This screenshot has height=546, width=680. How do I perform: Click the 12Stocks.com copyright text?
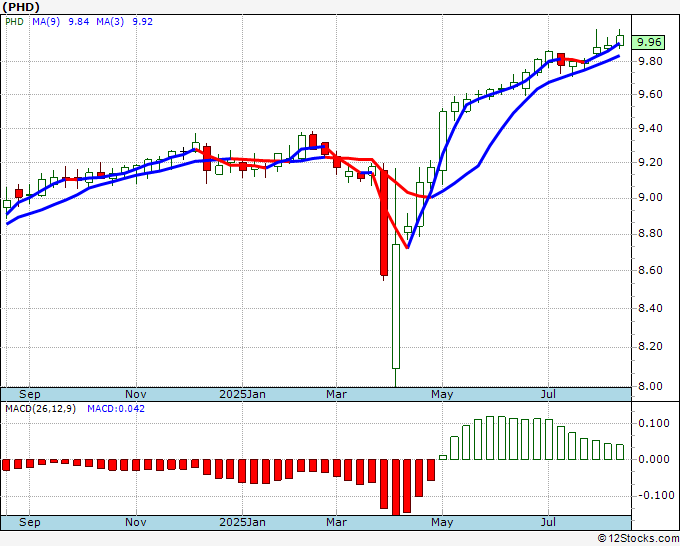(638, 539)
